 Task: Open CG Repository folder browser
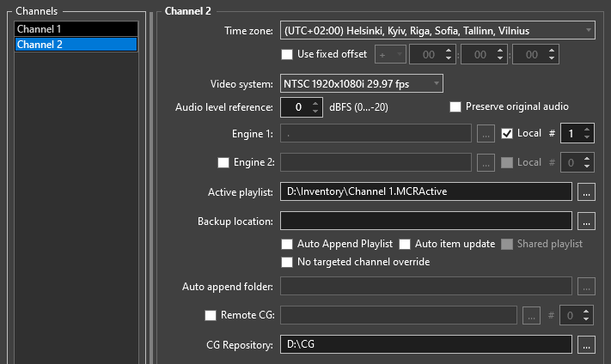click(586, 344)
